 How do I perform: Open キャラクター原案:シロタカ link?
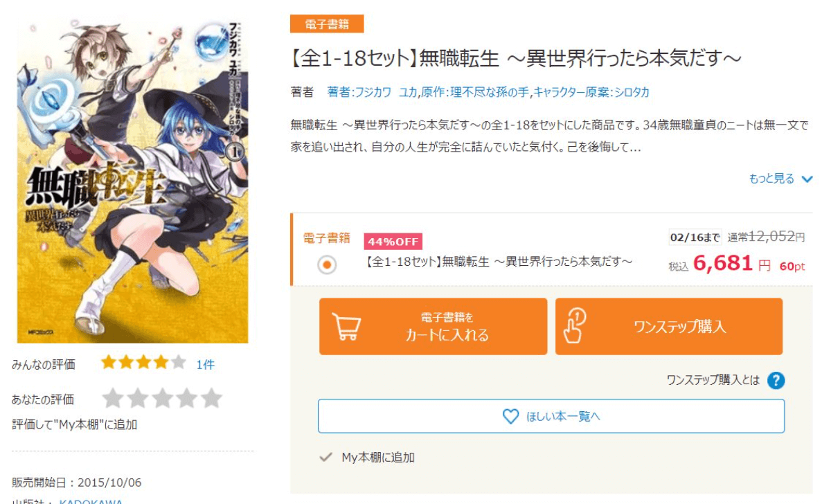(592, 92)
